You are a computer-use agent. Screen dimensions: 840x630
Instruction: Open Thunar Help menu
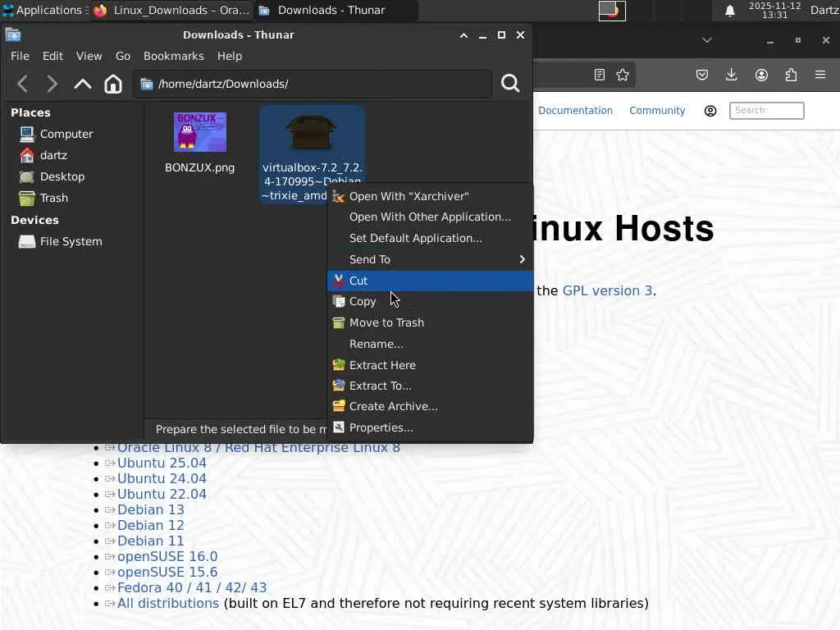(230, 57)
